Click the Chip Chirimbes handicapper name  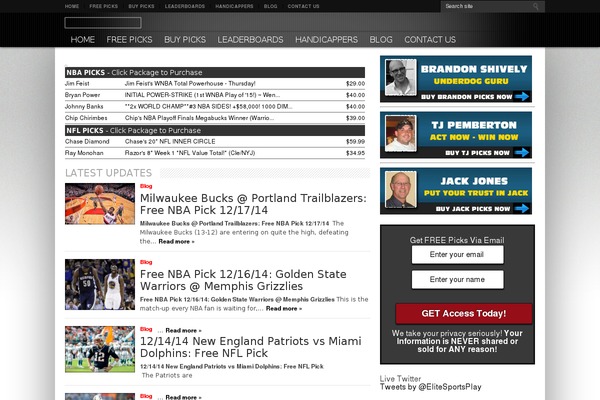pyautogui.click(x=86, y=118)
